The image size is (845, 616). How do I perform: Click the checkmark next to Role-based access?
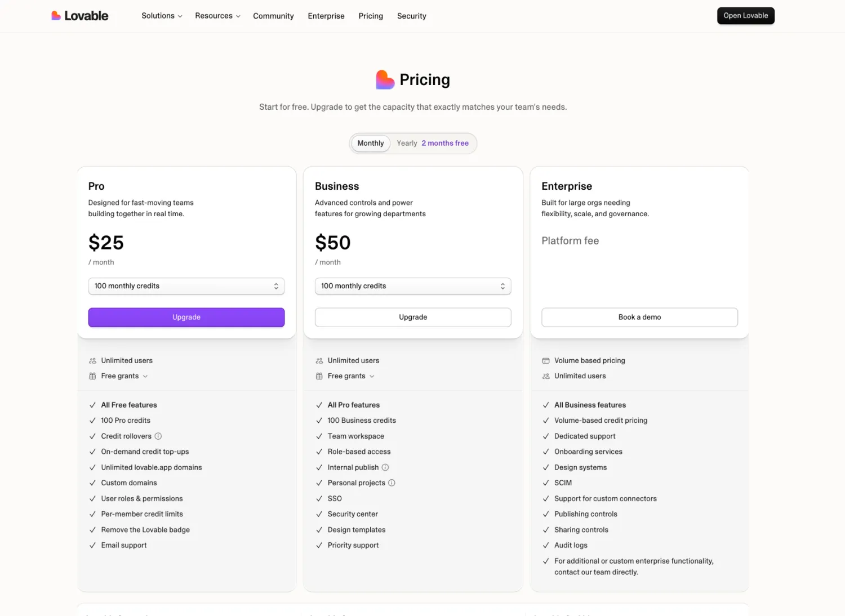coord(319,452)
